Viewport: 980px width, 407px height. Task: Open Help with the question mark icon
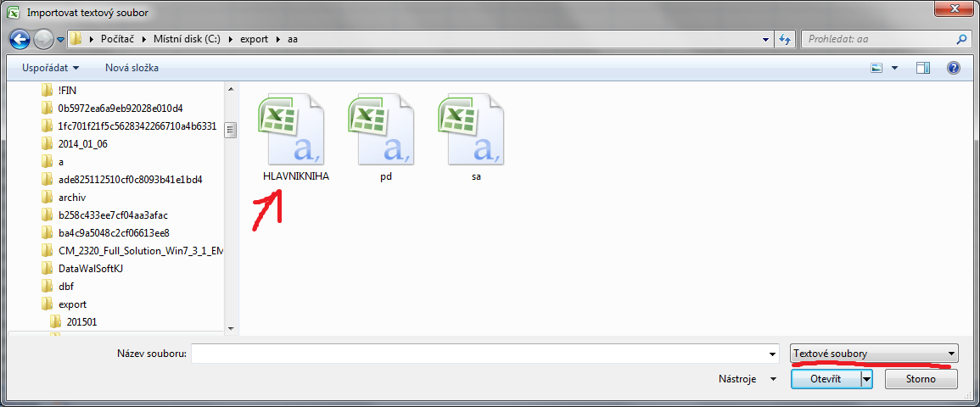953,68
